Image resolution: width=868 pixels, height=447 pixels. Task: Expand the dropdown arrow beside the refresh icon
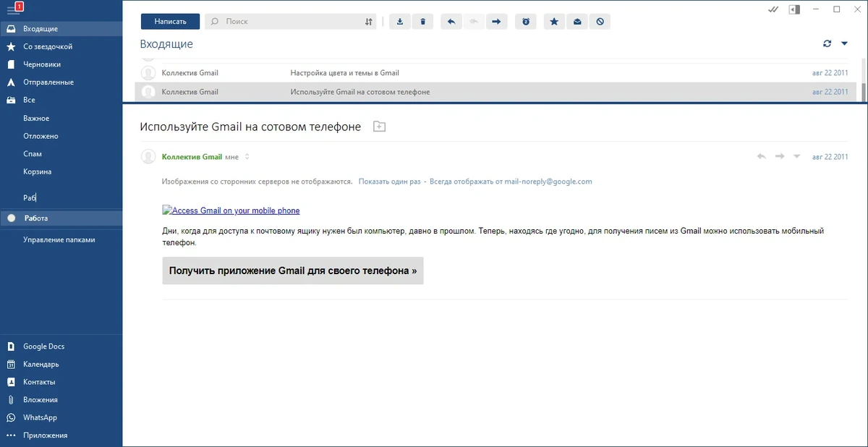point(844,43)
